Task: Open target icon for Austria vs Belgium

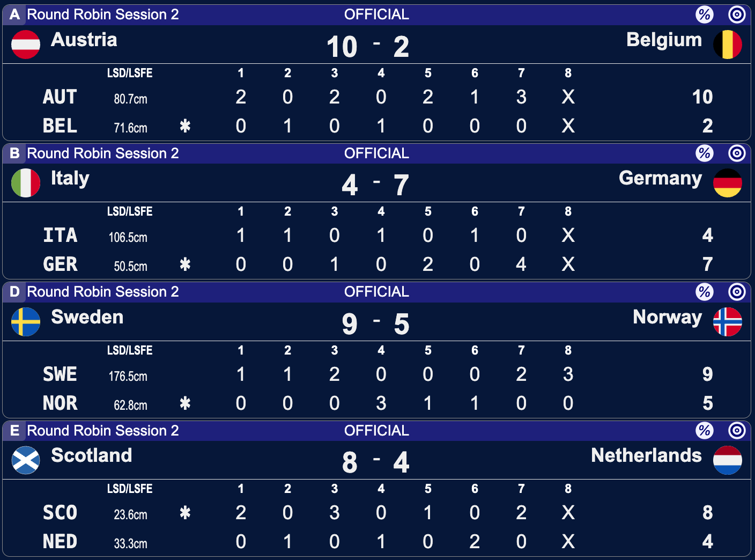Action: (737, 14)
